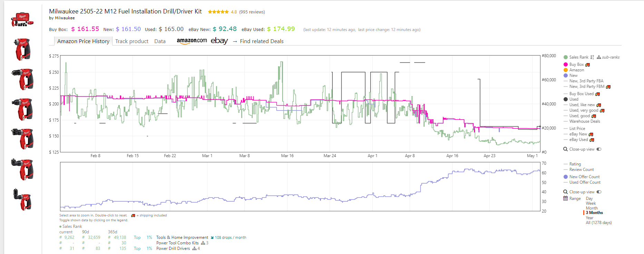Click the Buy Box price $ 161.55
The height and width of the screenshot is (254, 644).
click(x=85, y=29)
